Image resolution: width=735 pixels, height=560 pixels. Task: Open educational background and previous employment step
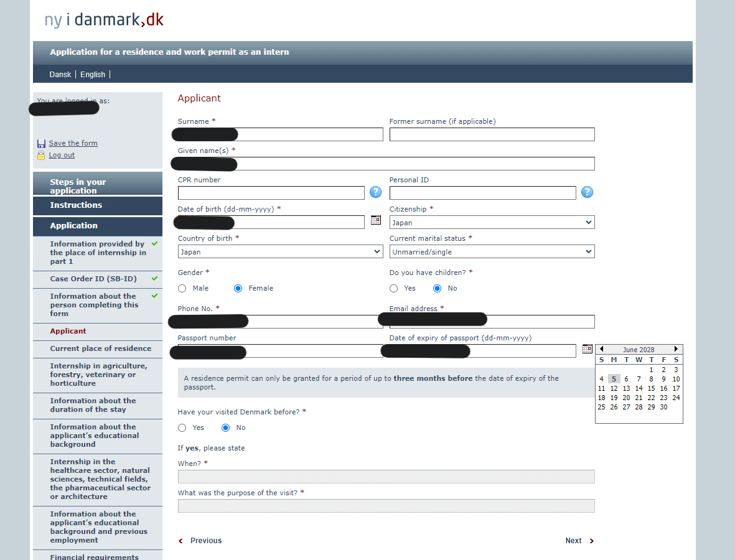click(x=98, y=527)
